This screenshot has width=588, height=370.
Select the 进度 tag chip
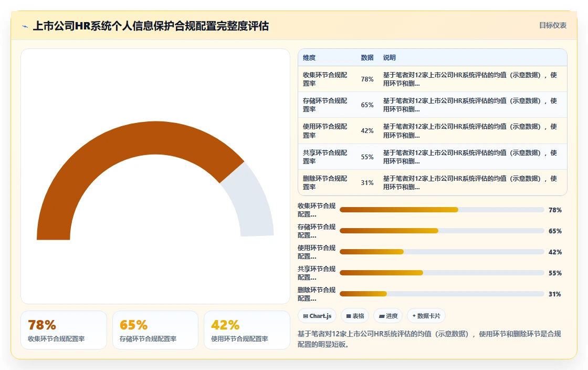click(388, 316)
